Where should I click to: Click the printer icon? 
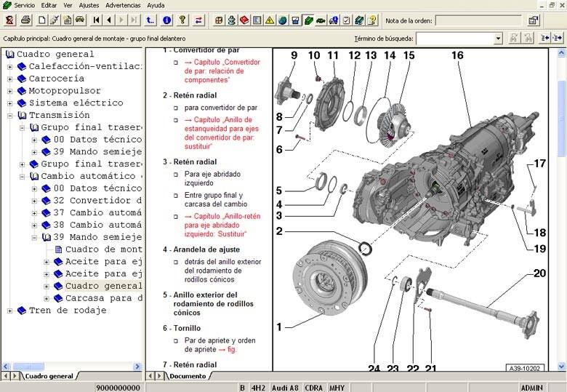click(25, 20)
